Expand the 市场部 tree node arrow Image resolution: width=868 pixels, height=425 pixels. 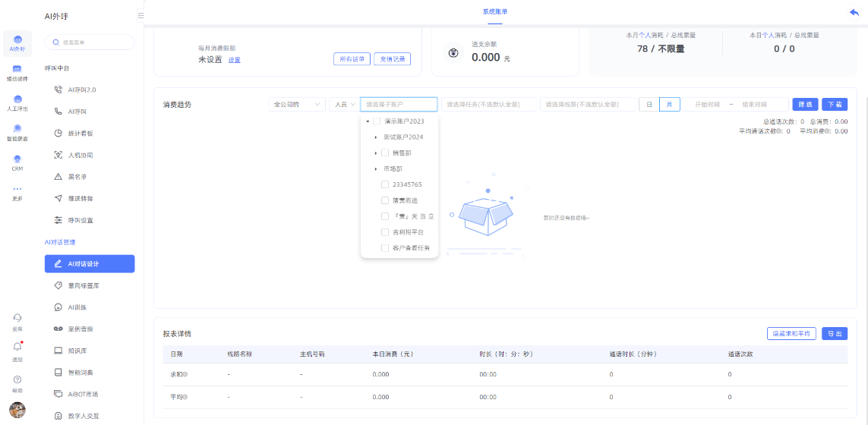[375, 168]
